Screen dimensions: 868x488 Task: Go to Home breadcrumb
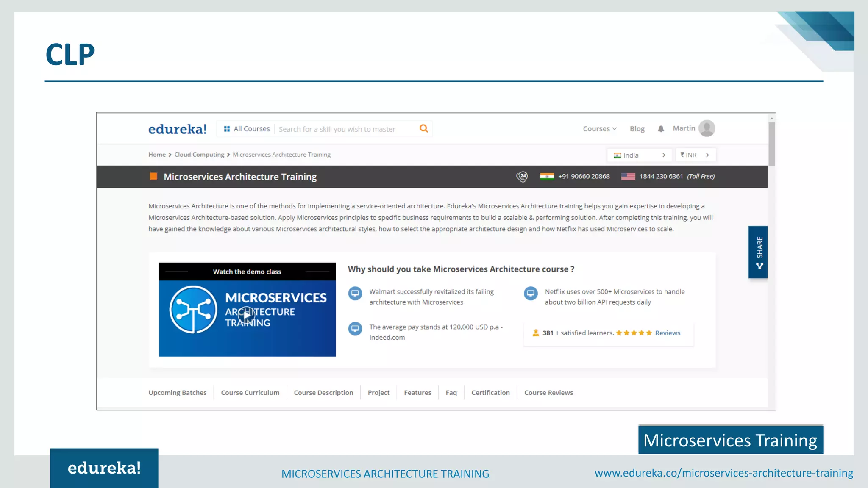tap(157, 155)
